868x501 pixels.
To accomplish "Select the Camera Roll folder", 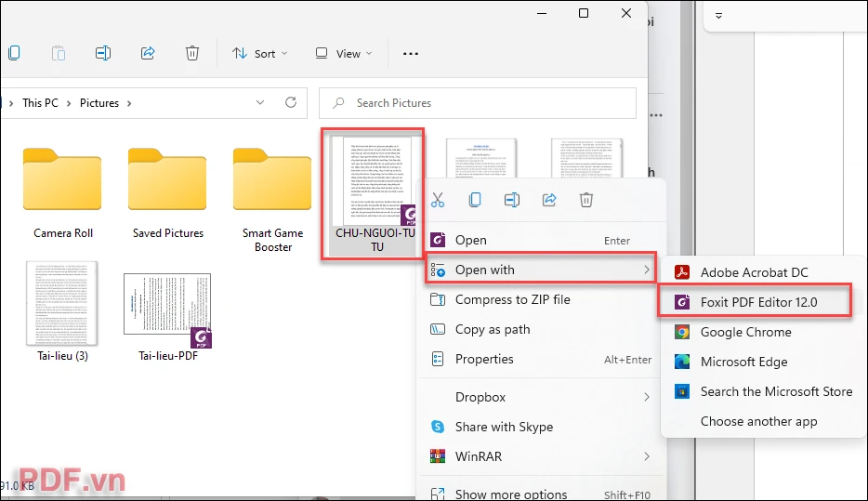I will pos(62,192).
